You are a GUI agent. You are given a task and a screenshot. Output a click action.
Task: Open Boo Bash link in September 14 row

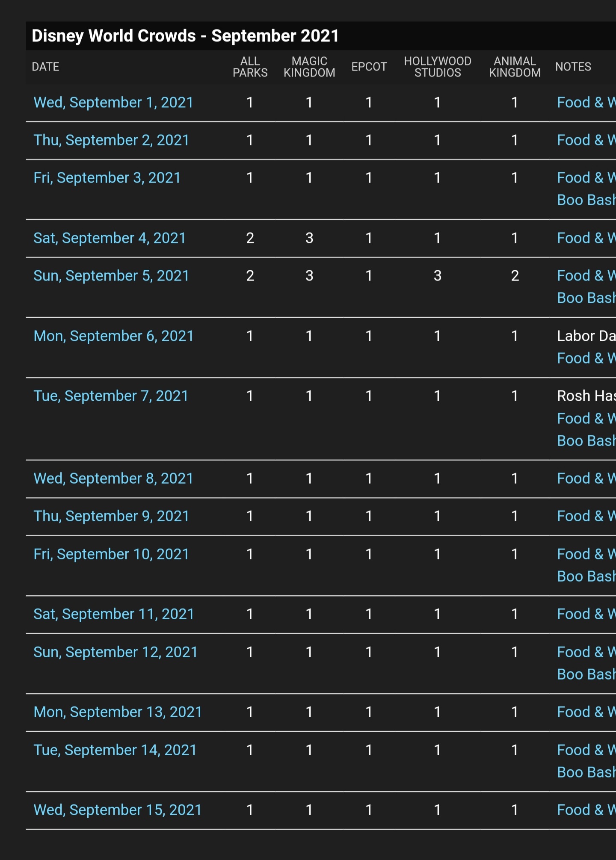pos(586,772)
